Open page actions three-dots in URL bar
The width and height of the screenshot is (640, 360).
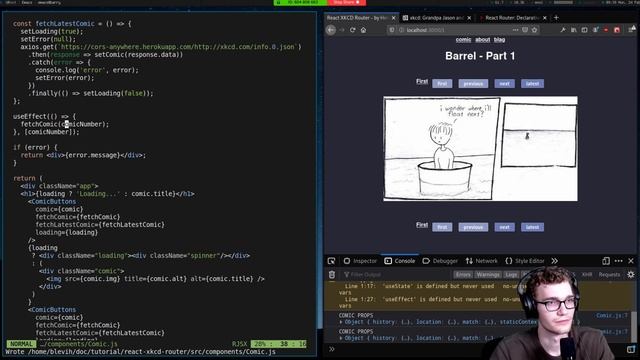click(516, 30)
